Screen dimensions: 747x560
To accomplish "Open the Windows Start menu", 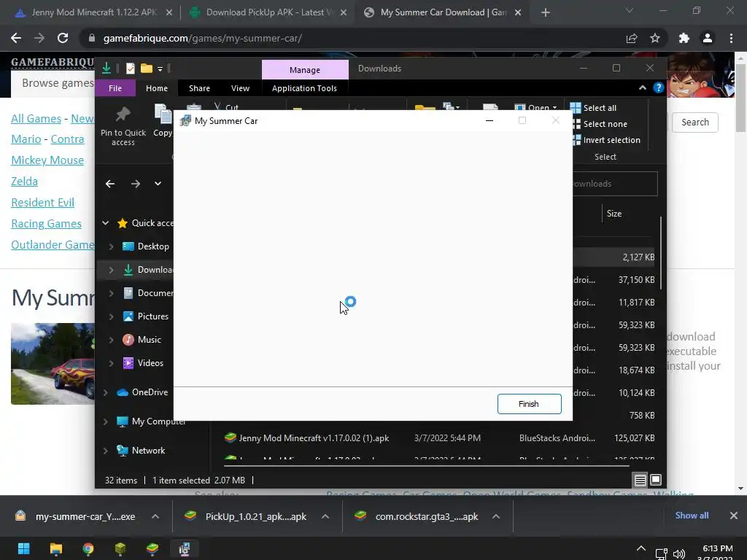I will pos(23,548).
